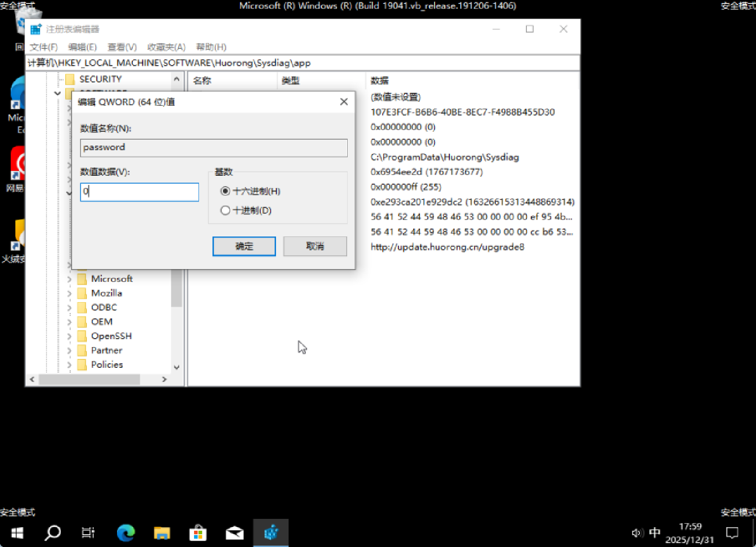Open the 收藏夹(A) menu
Image resolution: width=756 pixels, height=547 pixels.
coord(166,47)
